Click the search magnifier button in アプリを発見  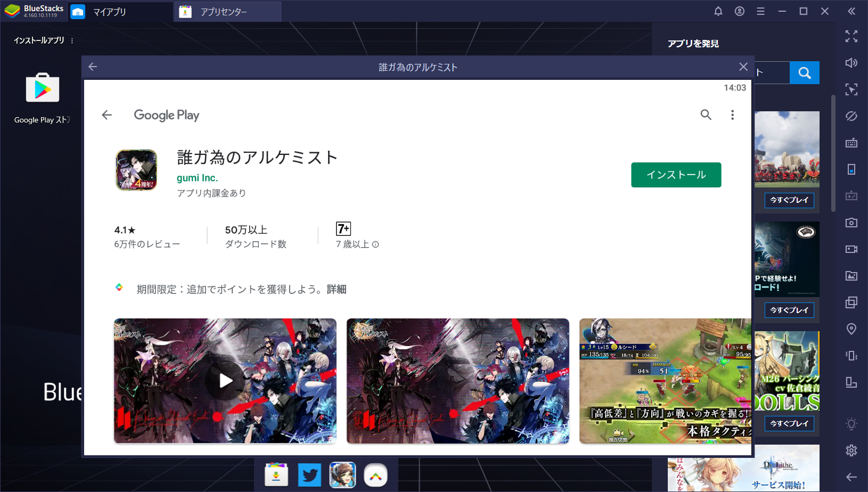(x=805, y=72)
